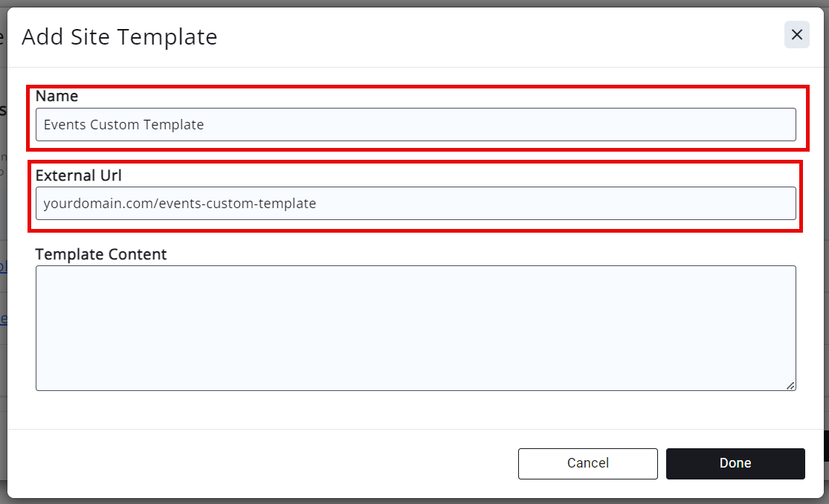The image size is (829, 504).
Task: Click the 'Template Content' label
Action: point(101,254)
